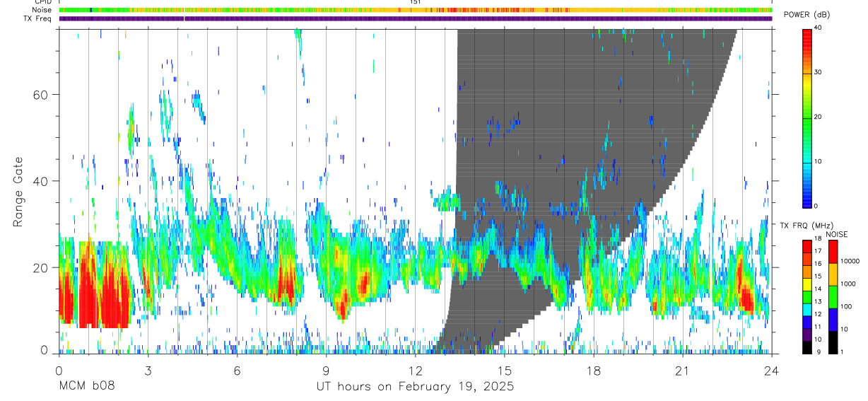Screen dimensions: 868x401
Task: Click the red top of the power colorbar
Action: 807,35
